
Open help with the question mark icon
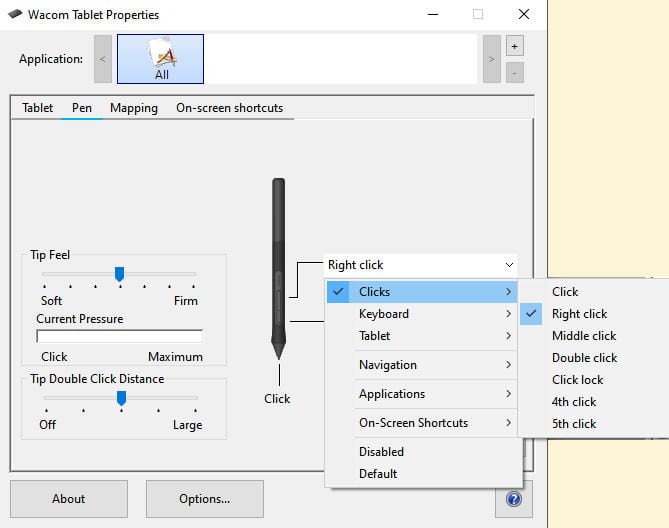pyautogui.click(x=514, y=499)
